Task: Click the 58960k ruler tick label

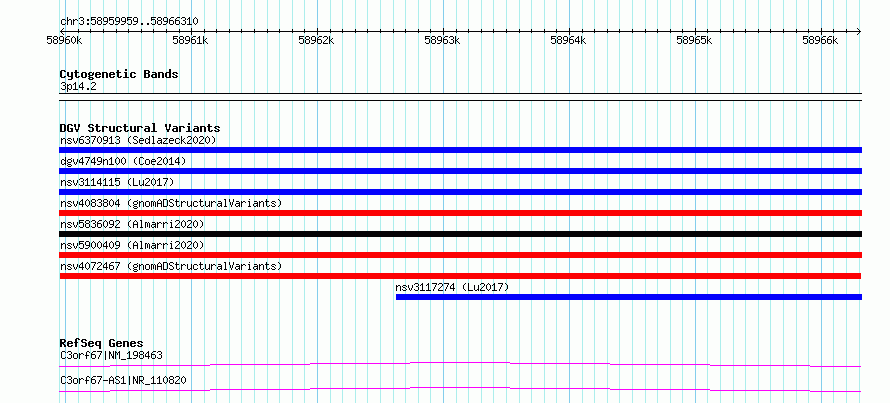Action: (x=65, y=40)
